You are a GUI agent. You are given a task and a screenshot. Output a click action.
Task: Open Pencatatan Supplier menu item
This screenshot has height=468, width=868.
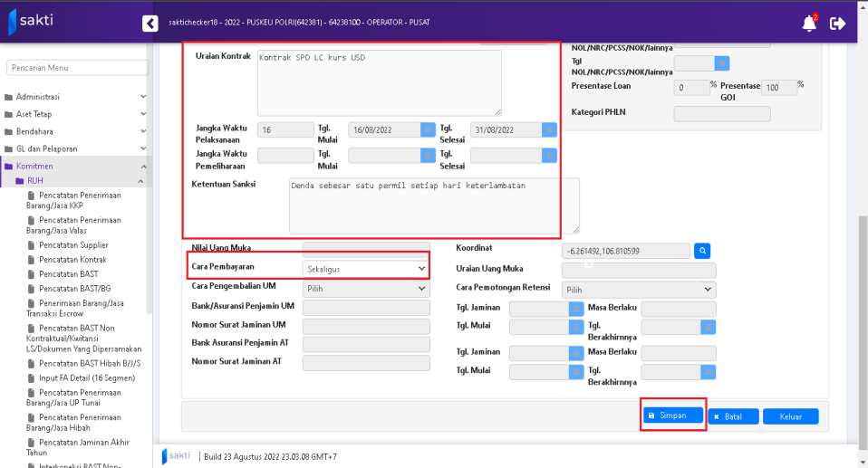click(72, 245)
